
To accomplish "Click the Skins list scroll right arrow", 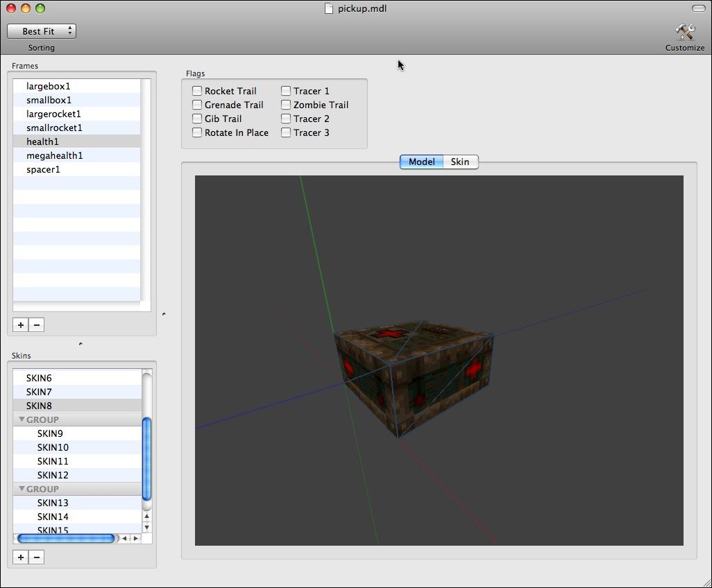I will coord(135,539).
